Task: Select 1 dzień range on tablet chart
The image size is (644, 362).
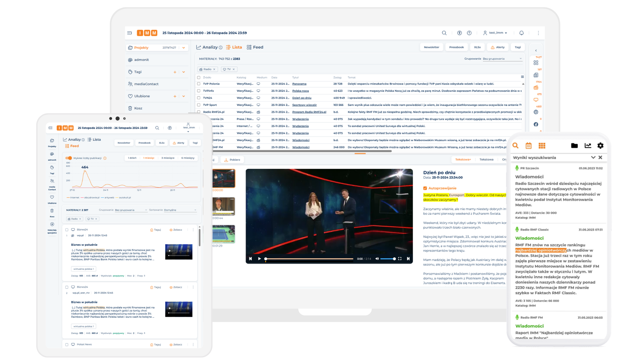Action: pyautogui.click(x=132, y=158)
